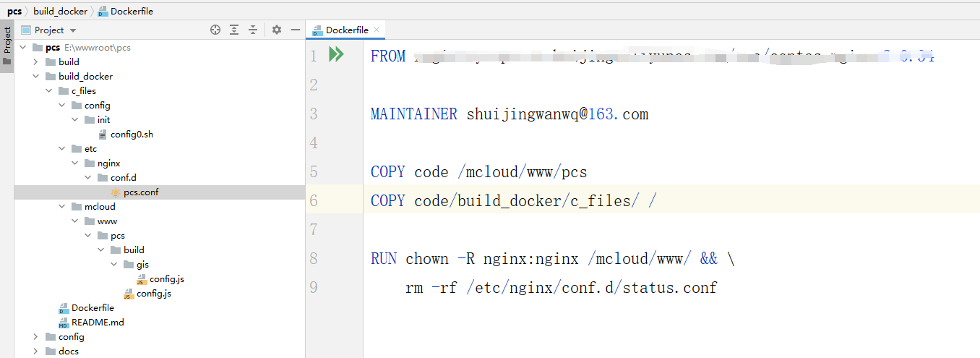Image resolution: width=980 pixels, height=358 pixels.
Task: Collapse the etc folder arrow
Action: tap(62, 149)
